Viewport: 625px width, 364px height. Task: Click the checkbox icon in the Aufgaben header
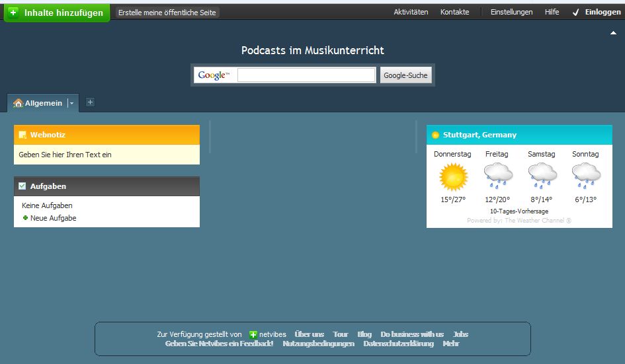tap(22, 186)
